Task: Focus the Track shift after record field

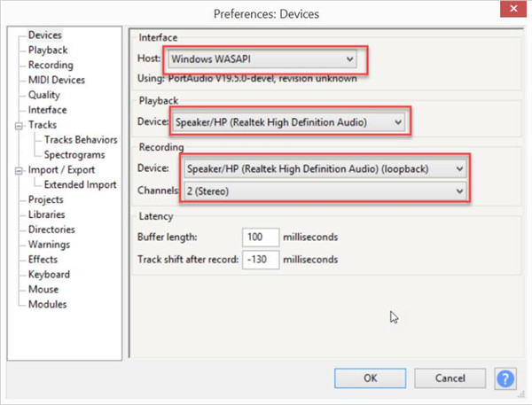Action: point(260,261)
